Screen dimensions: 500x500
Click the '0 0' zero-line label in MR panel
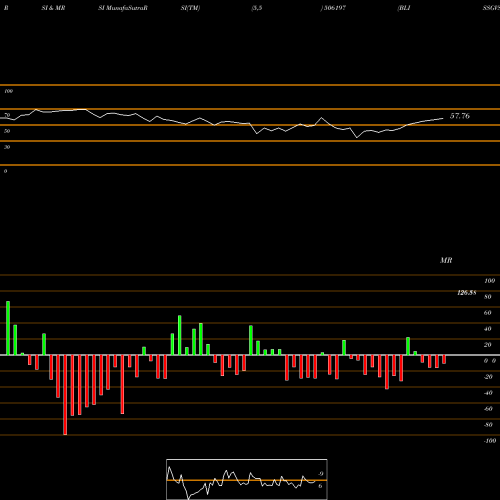490,361
